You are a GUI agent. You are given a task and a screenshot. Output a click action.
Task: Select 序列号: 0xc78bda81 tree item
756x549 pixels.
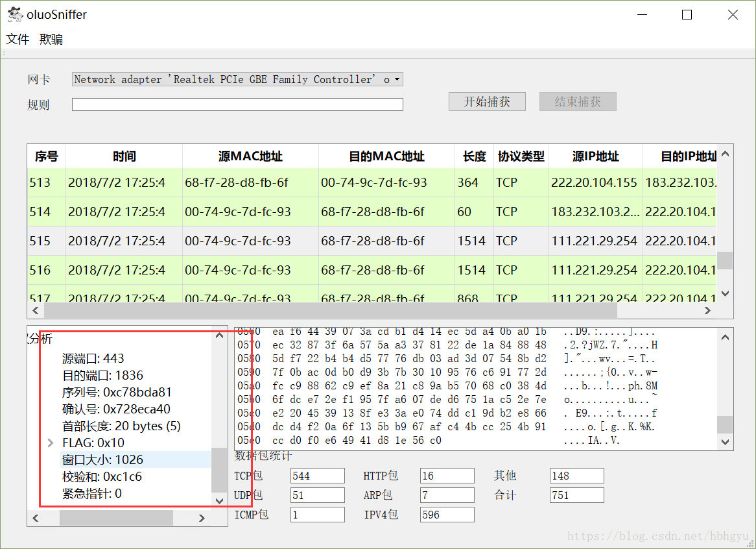tap(117, 392)
